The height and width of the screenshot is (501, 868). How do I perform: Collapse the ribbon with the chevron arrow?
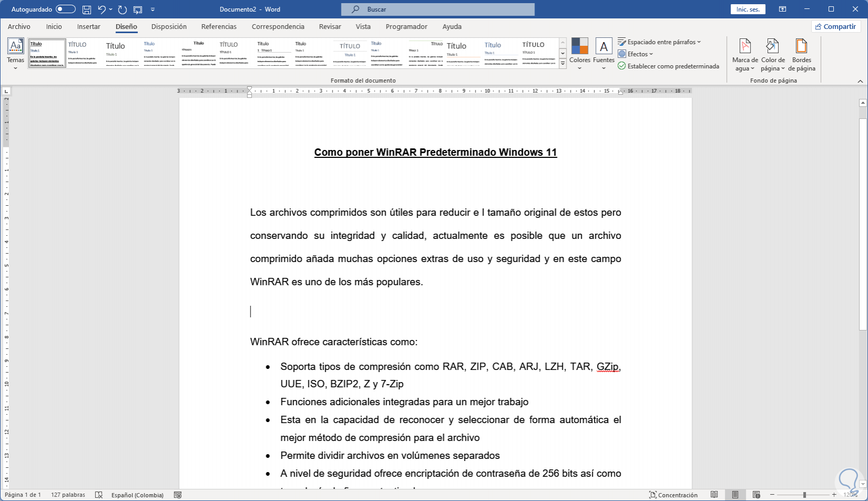click(x=860, y=81)
